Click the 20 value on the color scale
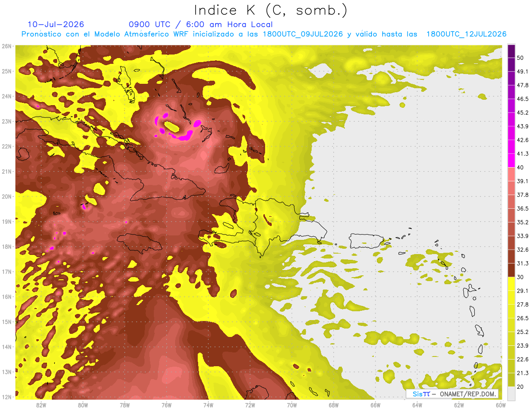532x411 pixels. click(x=520, y=387)
